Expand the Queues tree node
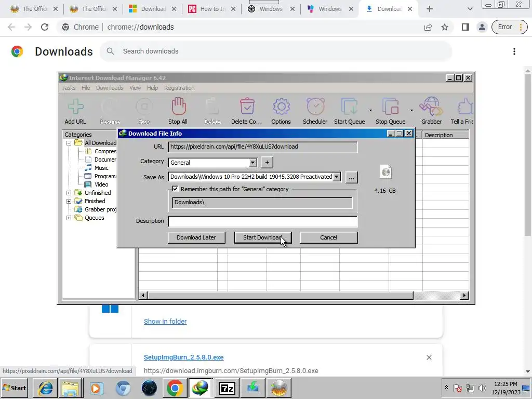Viewport: 532px width, 399px height. click(x=69, y=218)
